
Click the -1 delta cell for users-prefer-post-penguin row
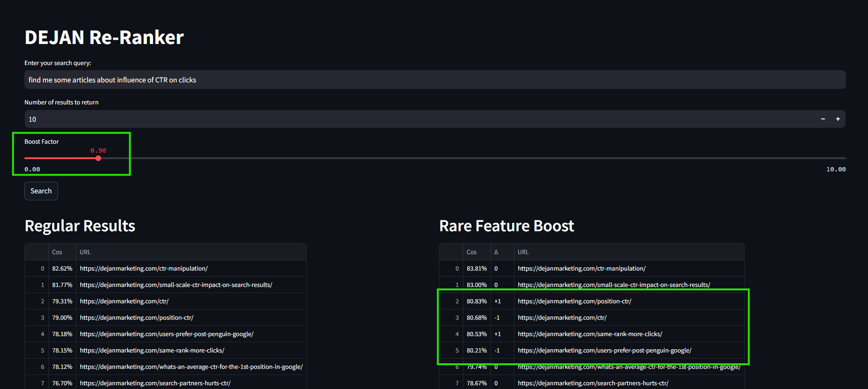(502, 351)
